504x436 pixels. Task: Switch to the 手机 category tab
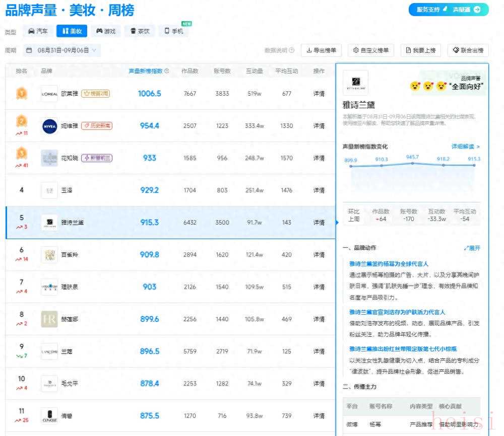coord(173,31)
